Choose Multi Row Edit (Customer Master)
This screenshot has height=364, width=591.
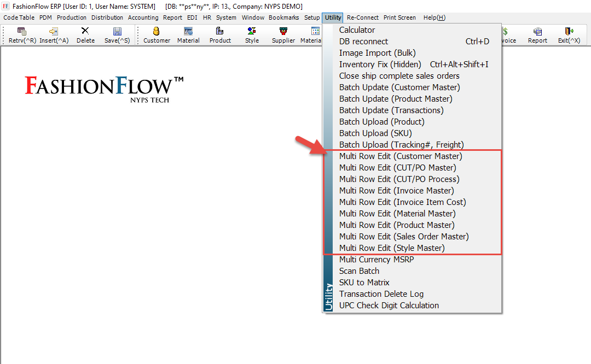click(401, 156)
